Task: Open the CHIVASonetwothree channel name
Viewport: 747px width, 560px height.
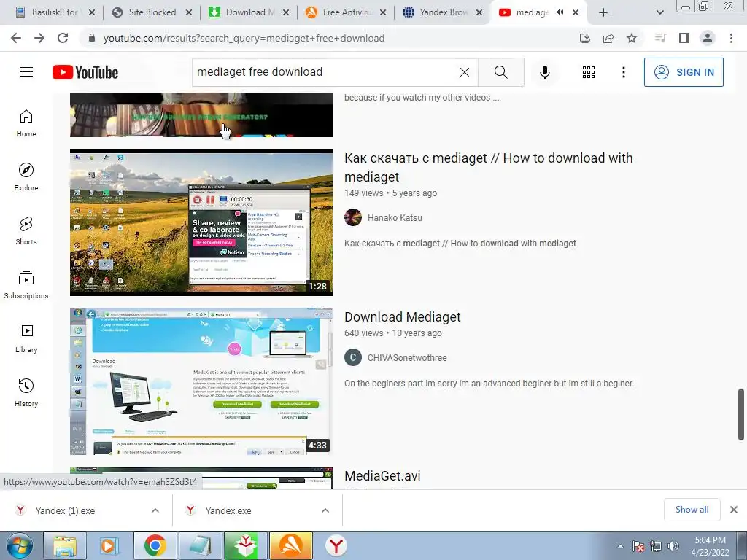Action: tap(407, 357)
